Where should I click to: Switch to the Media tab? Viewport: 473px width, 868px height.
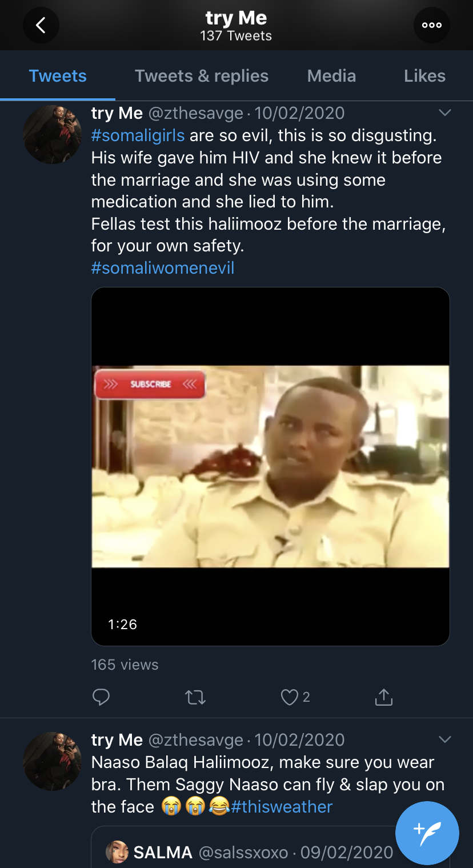(331, 76)
